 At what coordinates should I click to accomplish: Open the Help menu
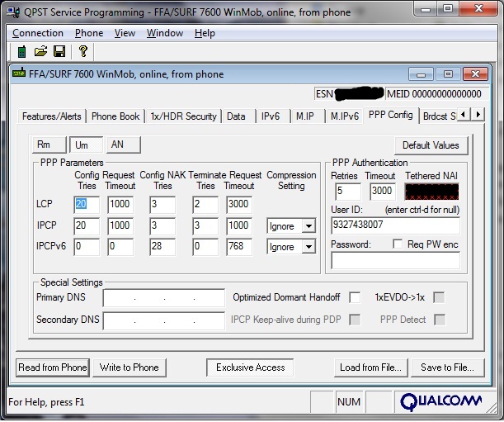pyautogui.click(x=205, y=33)
